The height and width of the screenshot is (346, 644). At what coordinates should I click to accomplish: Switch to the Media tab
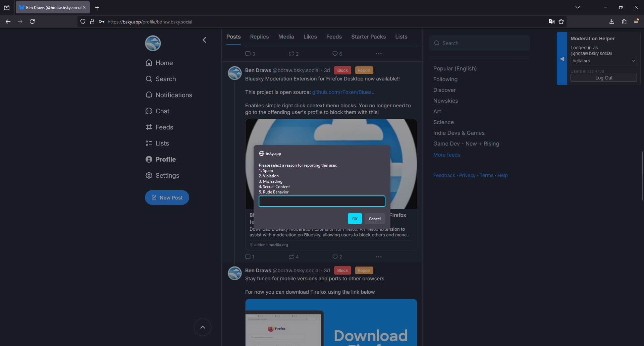tap(286, 37)
